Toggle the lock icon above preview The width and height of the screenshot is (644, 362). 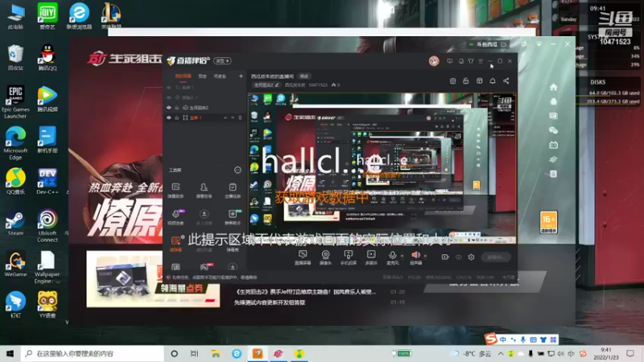pyautogui.click(x=466, y=81)
